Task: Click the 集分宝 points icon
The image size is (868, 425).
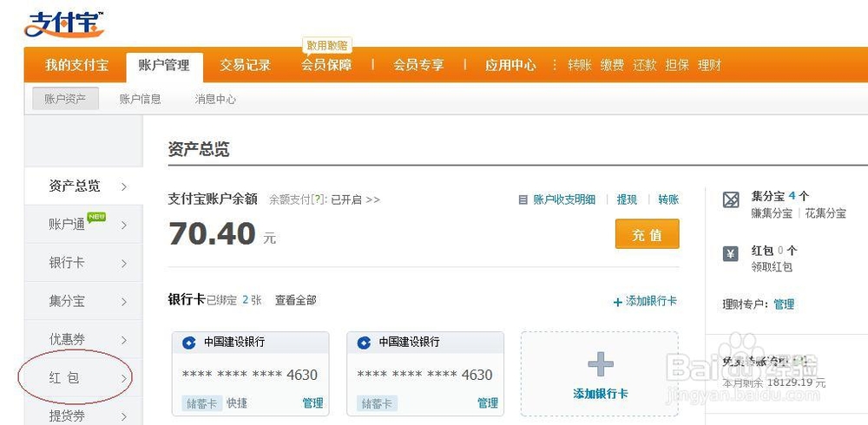Action: [x=732, y=200]
